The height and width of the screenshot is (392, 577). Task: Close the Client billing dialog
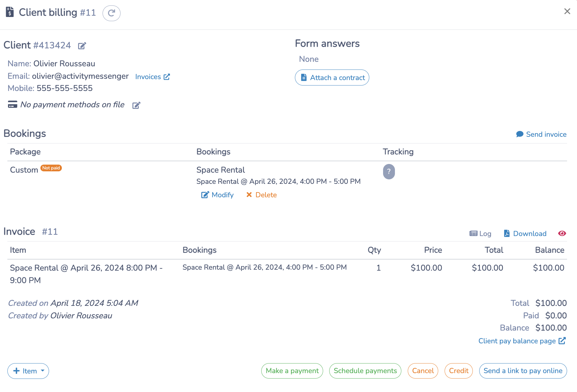coord(567,11)
